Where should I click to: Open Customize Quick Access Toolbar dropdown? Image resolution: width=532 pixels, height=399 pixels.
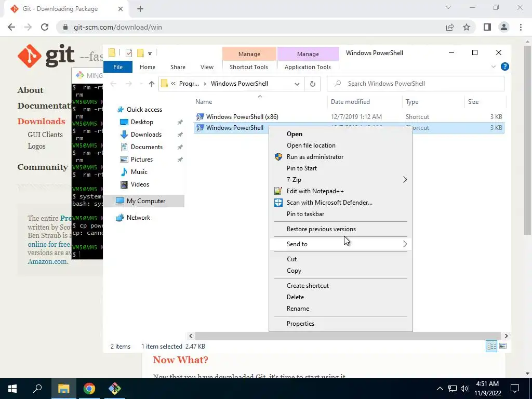click(150, 54)
